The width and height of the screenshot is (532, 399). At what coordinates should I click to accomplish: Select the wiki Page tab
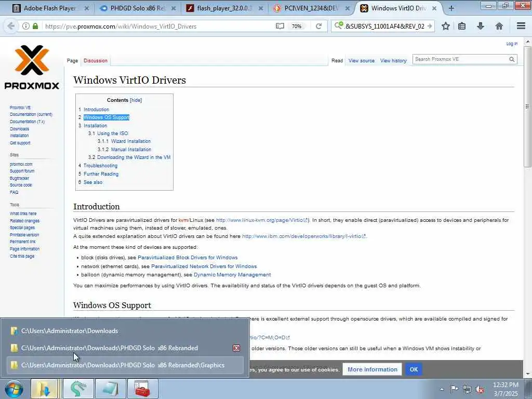(72, 60)
